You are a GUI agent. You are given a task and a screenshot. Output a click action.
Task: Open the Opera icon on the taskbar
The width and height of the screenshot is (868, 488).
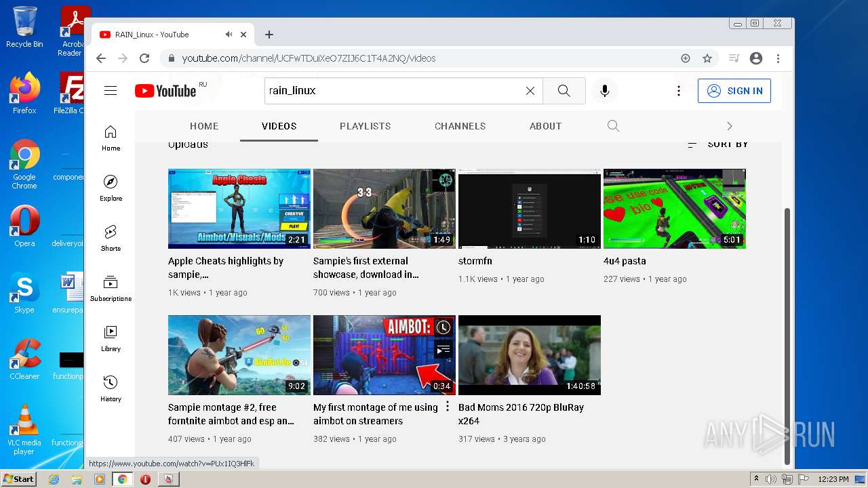click(x=145, y=479)
